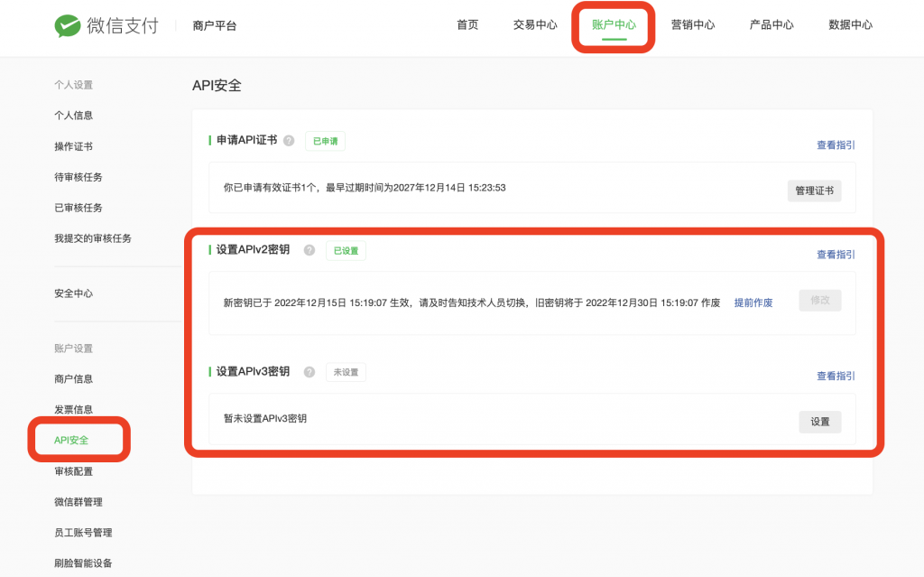Click the question mark next to 设置APIv2密钥

[x=309, y=250]
